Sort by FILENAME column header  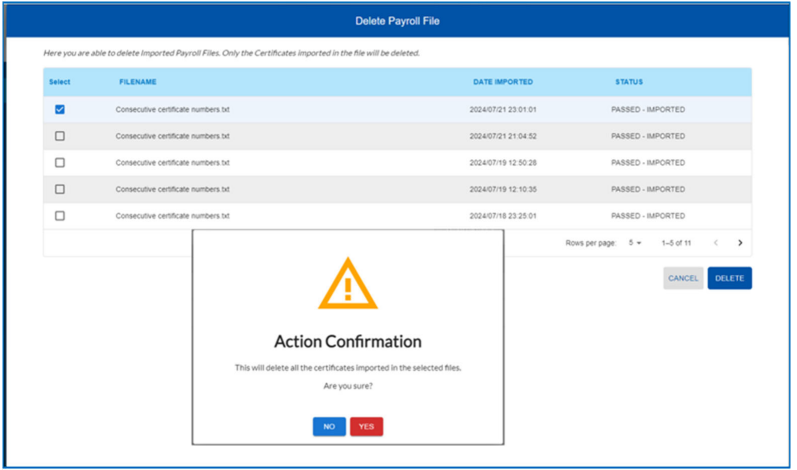(137, 82)
